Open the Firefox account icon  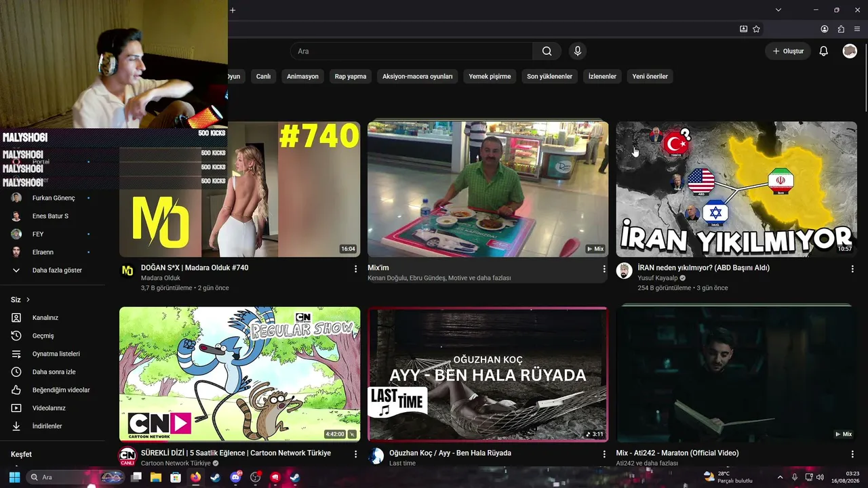coord(825,29)
